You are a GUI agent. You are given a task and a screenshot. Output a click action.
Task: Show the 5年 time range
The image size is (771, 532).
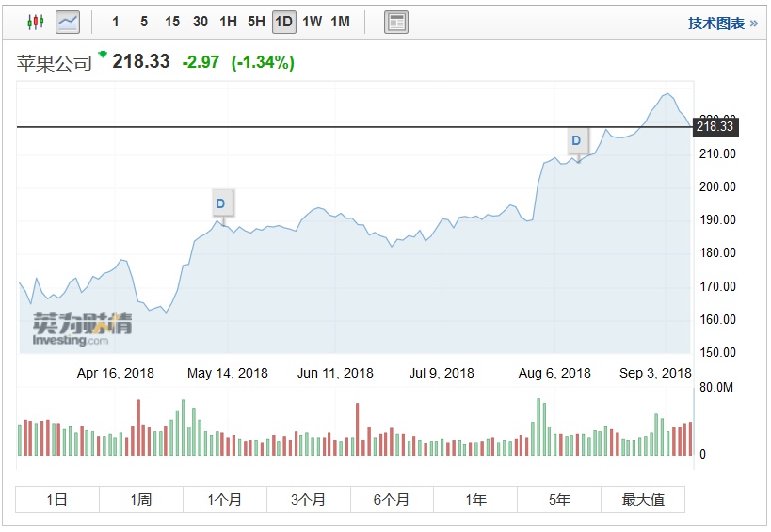click(559, 500)
